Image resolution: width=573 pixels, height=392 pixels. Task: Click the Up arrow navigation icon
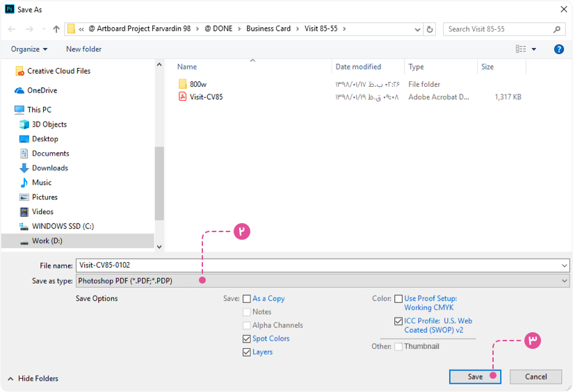tap(56, 29)
